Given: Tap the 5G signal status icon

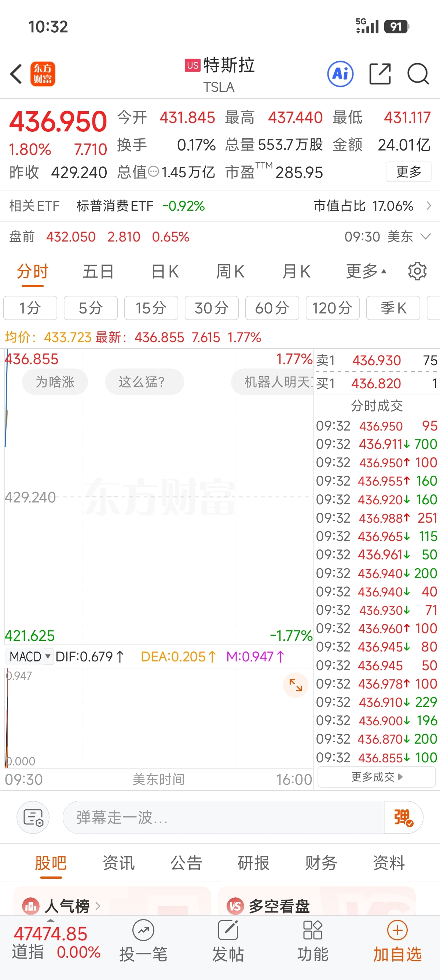Looking at the screenshot, I should click(x=367, y=26).
